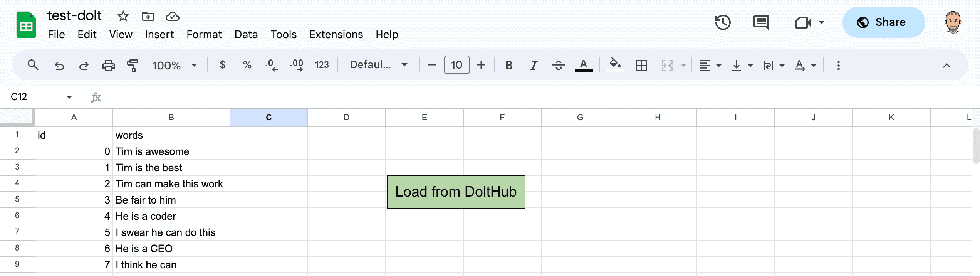This screenshot has height=276, width=980.
Task: Open the Default font dropdown
Action: click(378, 65)
